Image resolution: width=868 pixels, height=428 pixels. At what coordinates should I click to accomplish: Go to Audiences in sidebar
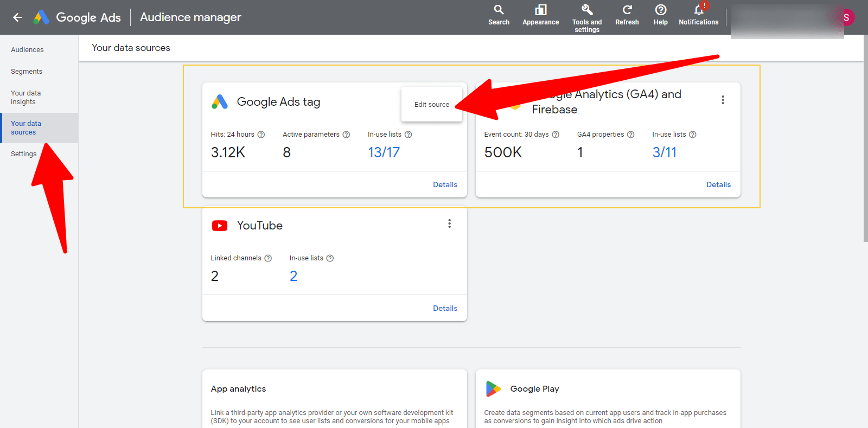27,50
